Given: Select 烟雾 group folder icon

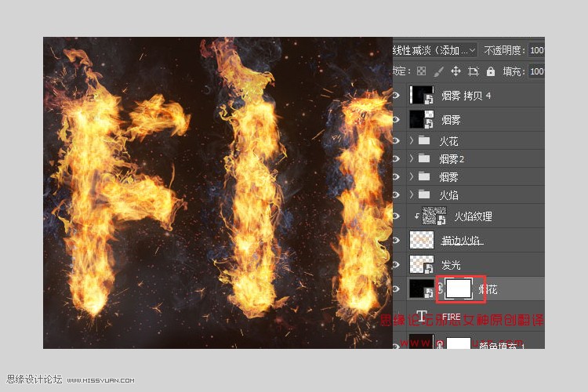Looking at the screenshot, I should (424, 176).
